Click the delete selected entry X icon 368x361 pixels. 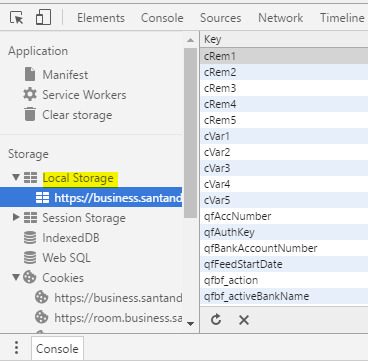click(x=244, y=320)
